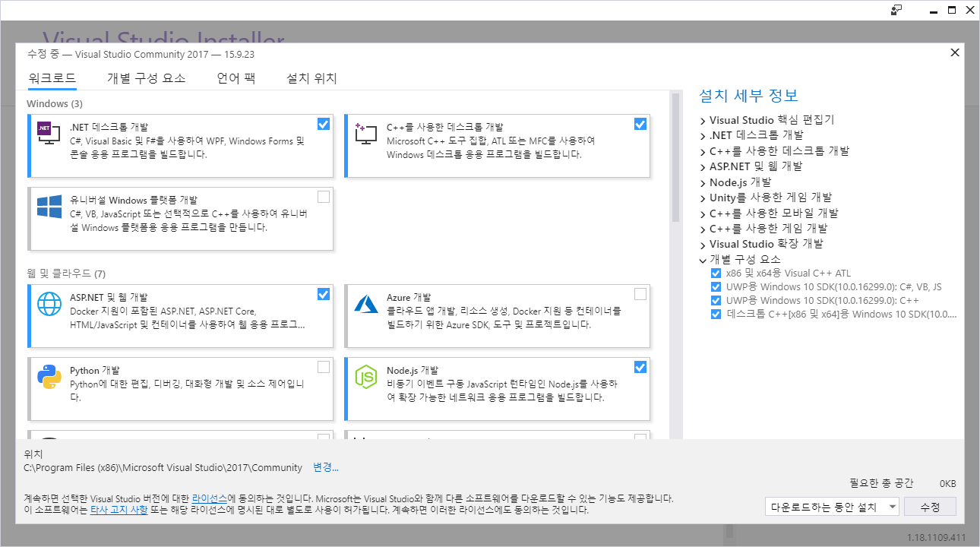Expand C++를 사용한 게임 개발 details

point(703,229)
